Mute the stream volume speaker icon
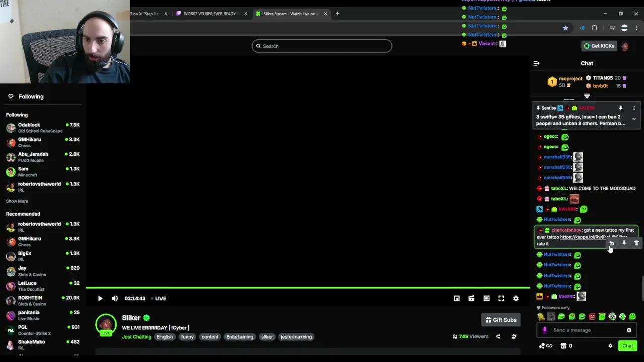The height and width of the screenshot is (362, 644). point(115,298)
